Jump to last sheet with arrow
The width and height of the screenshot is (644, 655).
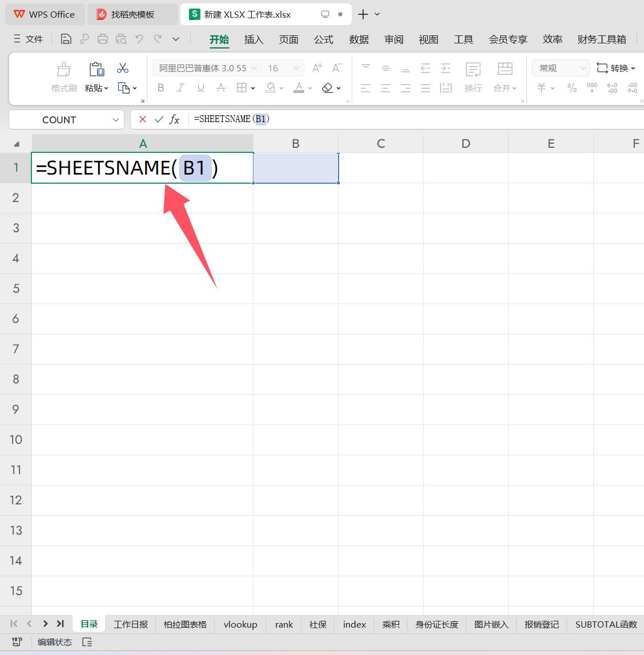(x=60, y=624)
